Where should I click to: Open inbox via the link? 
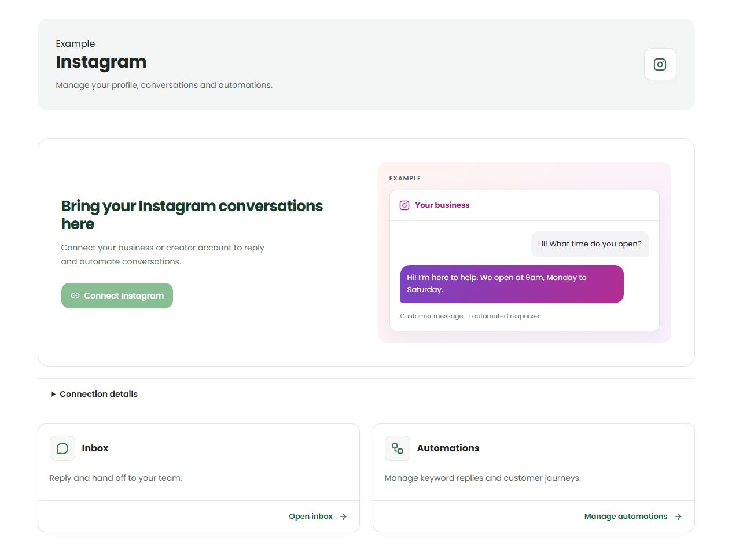pyautogui.click(x=318, y=517)
